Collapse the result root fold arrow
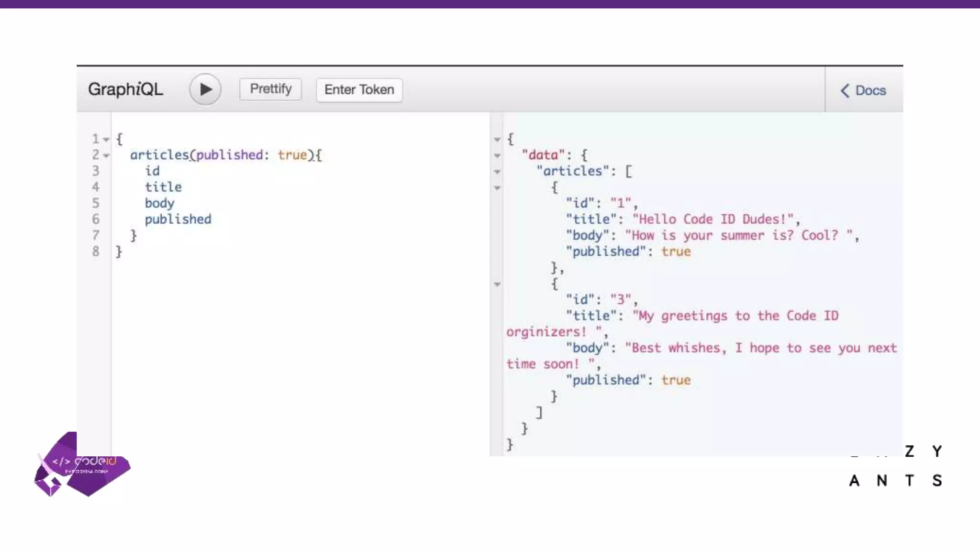Image resolution: width=980 pixels, height=551 pixels. pyautogui.click(x=497, y=140)
